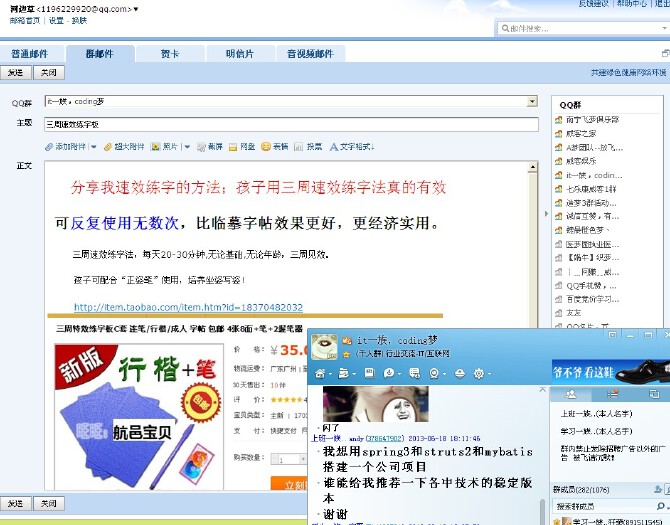Click the group notice board icon in QQ
Image resolution: width=670 pixels, height=525 pixels.
click(414, 374)
